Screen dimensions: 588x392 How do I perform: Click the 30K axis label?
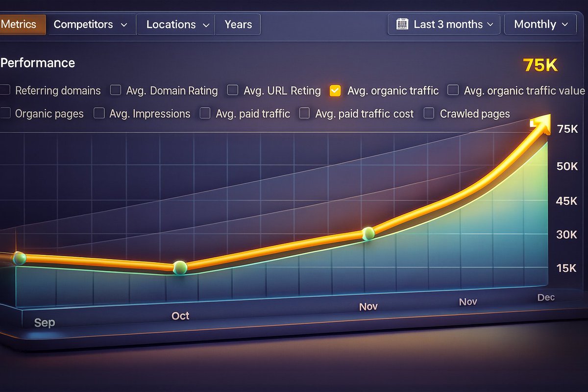point(567,235)
